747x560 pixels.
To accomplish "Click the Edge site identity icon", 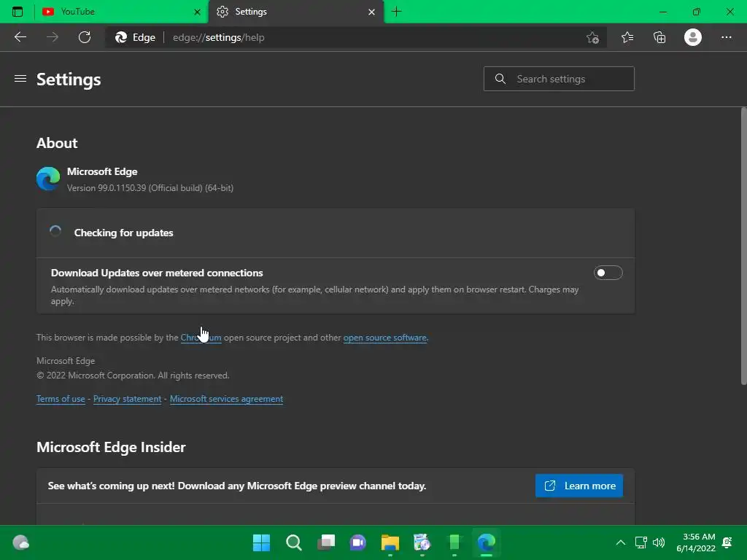I will [x=135, y=37].
